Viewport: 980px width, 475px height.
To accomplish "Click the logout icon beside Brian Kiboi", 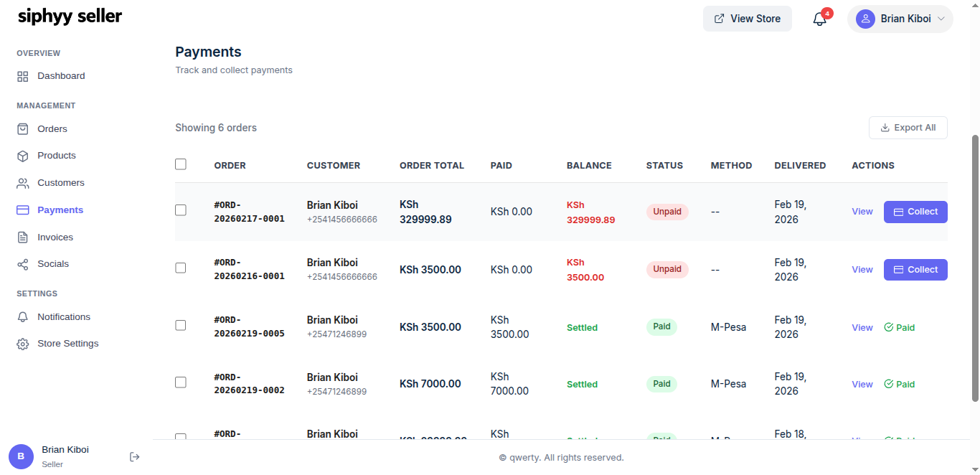I will point(134,456).
